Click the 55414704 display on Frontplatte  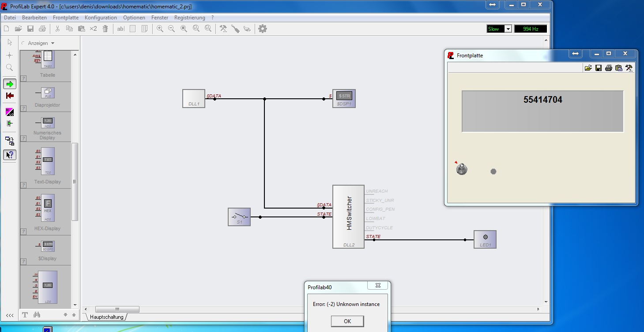[x=542, y=111]
